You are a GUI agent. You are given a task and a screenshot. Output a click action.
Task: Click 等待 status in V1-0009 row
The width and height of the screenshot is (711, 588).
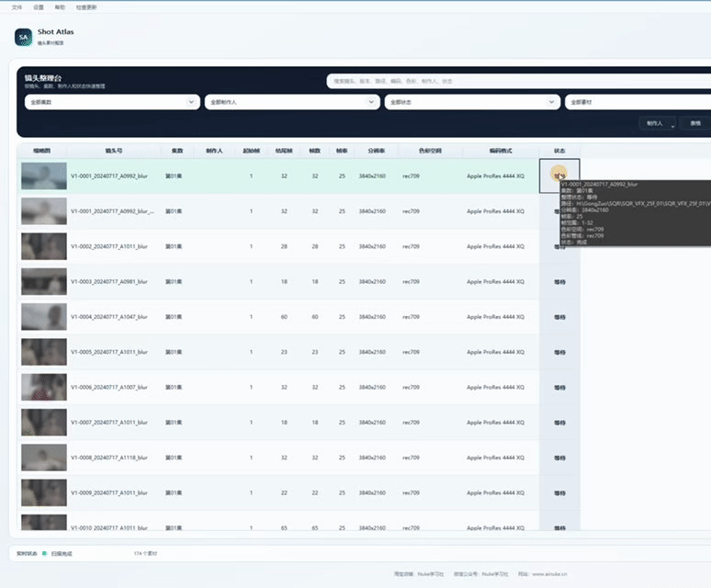coord(560,493)
